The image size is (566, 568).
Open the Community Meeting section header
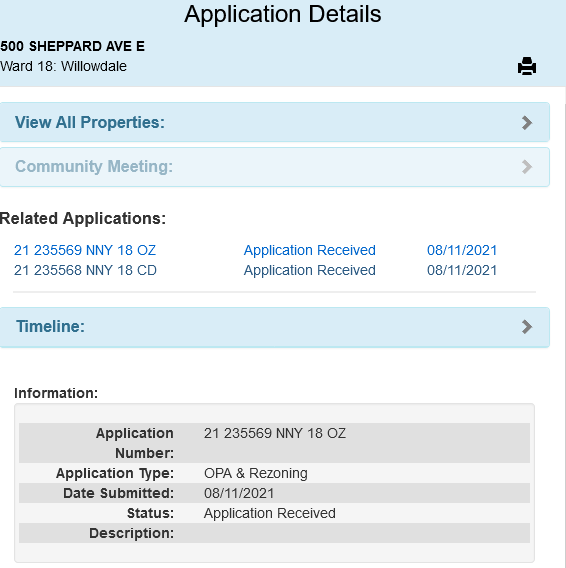275,167
